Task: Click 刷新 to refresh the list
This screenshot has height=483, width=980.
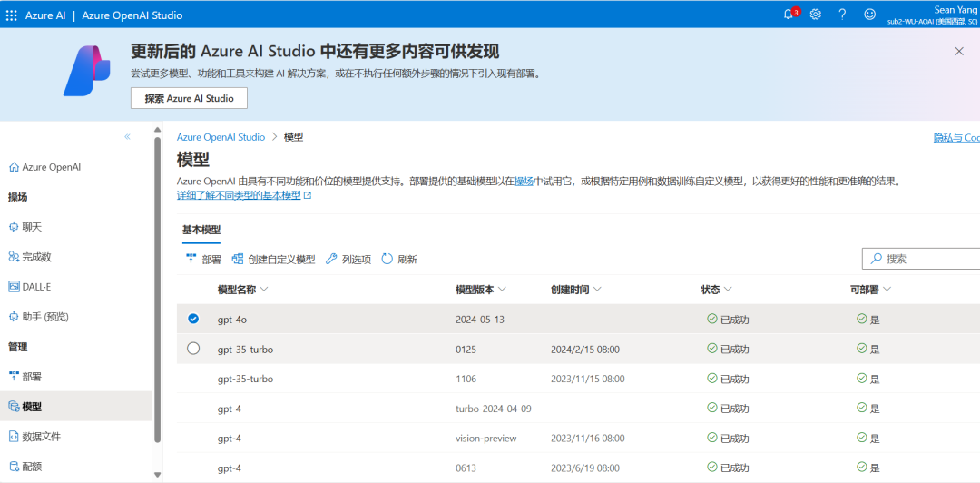Action: point(399,259)
